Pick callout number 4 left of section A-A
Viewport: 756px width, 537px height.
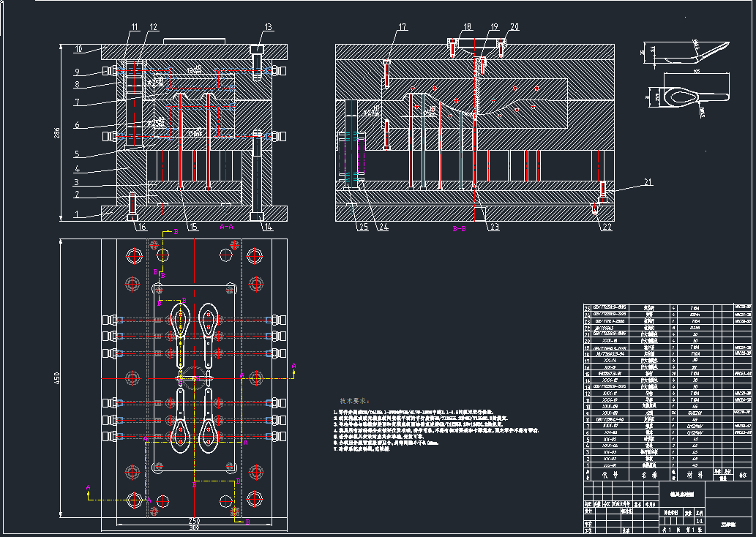77,169
